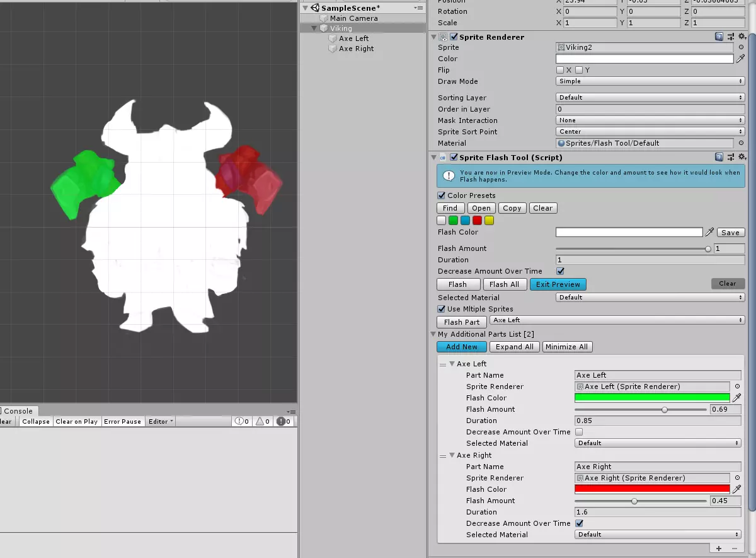Screen dimensions: 756x558
Task: Collapse the Axe Left part foldout
Action: tap(452, 364)
